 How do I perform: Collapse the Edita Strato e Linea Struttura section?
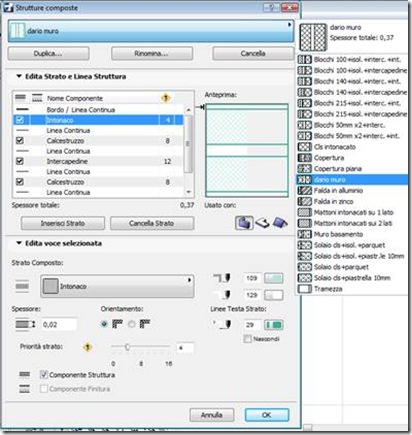click(x=19, y=76)
